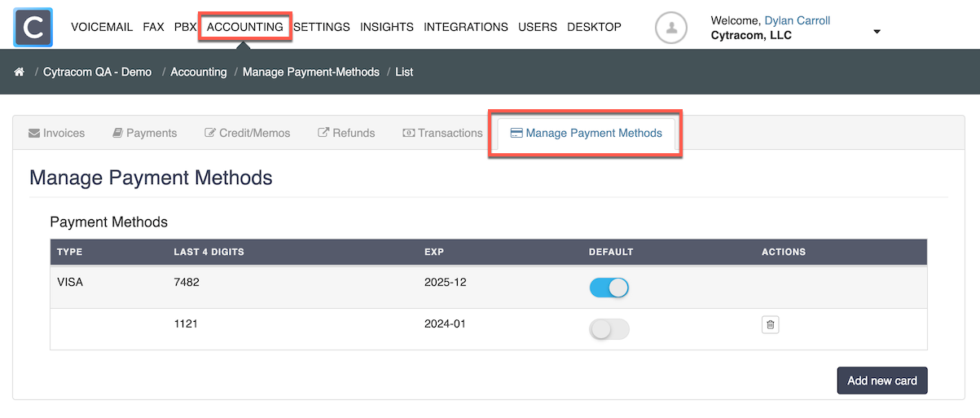The width and height of the screenshot is (980, 418).
Task: Open the VOICEMAIL menu
Action: click(x=102, y=27)
